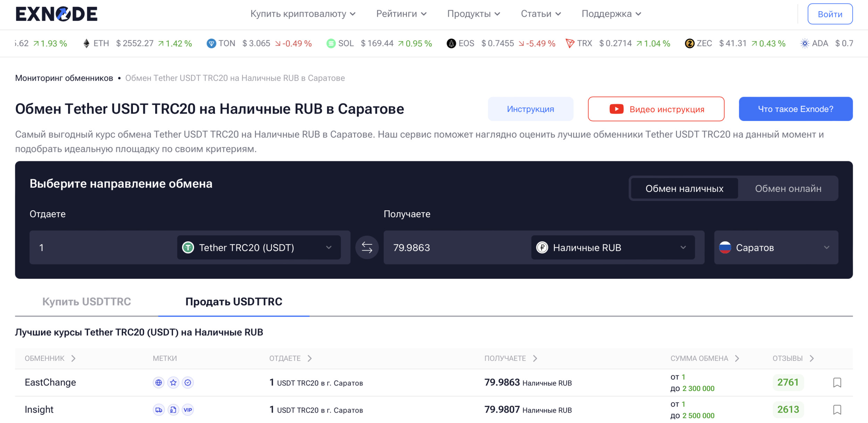This screenshot has height=423, width=868.
Task: Click the VIP badge on Insight row
Action: [188, 410]
